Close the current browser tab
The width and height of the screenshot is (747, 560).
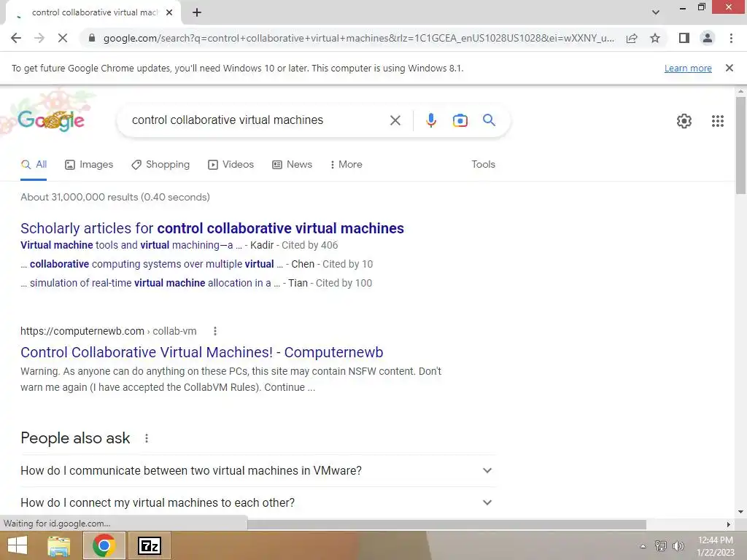[x=169, y=12]
